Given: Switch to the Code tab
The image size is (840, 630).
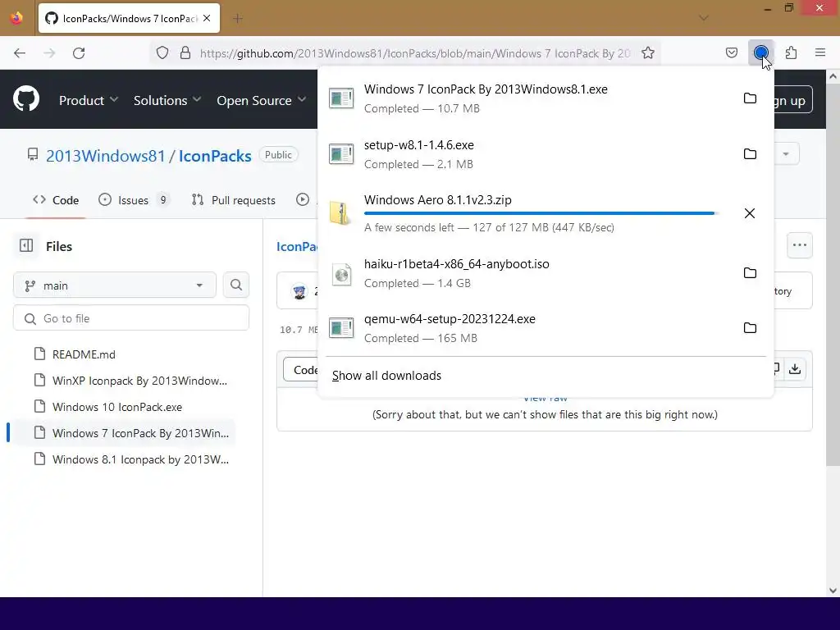Looking at the screenshot, I should tap(56, 200).
